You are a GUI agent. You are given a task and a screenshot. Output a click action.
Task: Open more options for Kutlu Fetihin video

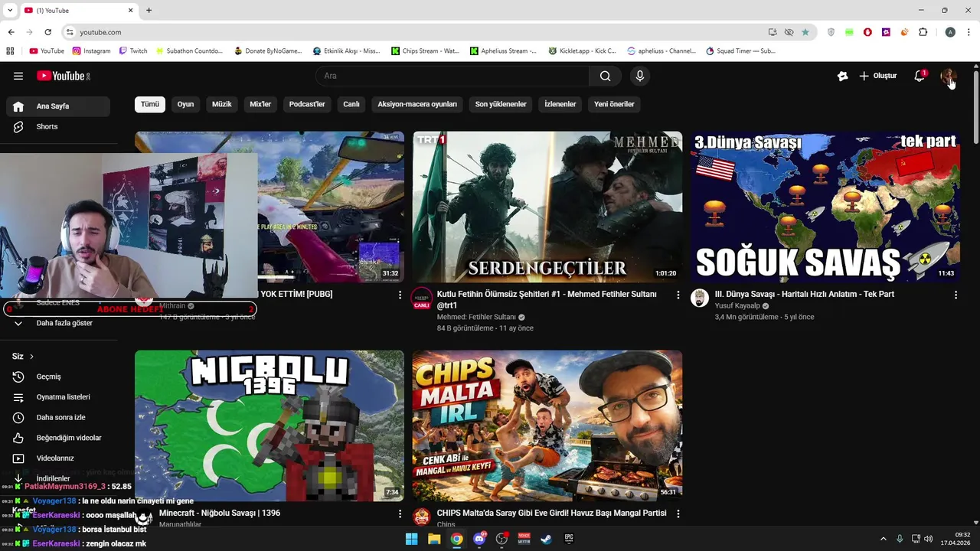tap(678, 295)
